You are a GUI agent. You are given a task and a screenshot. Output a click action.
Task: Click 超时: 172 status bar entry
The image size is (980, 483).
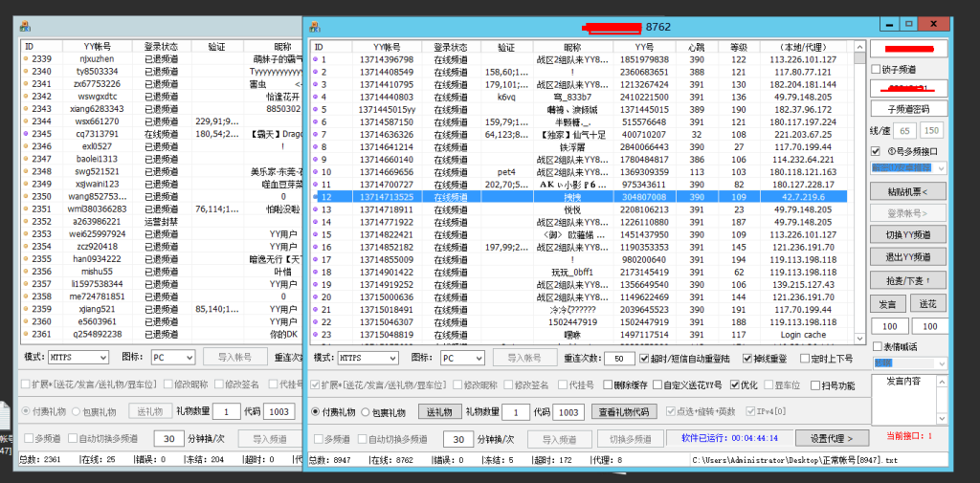tap(551, 459)
